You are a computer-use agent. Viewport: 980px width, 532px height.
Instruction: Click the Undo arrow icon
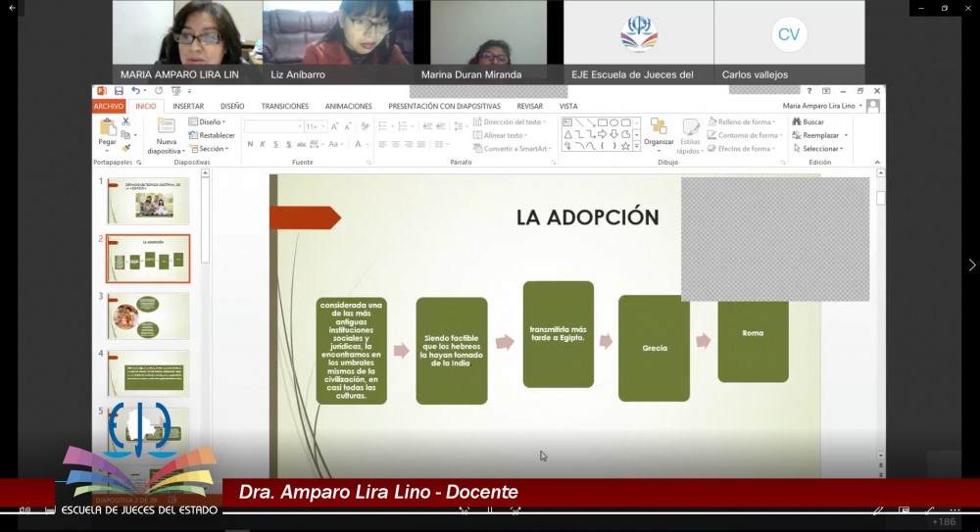coord(134,91)
